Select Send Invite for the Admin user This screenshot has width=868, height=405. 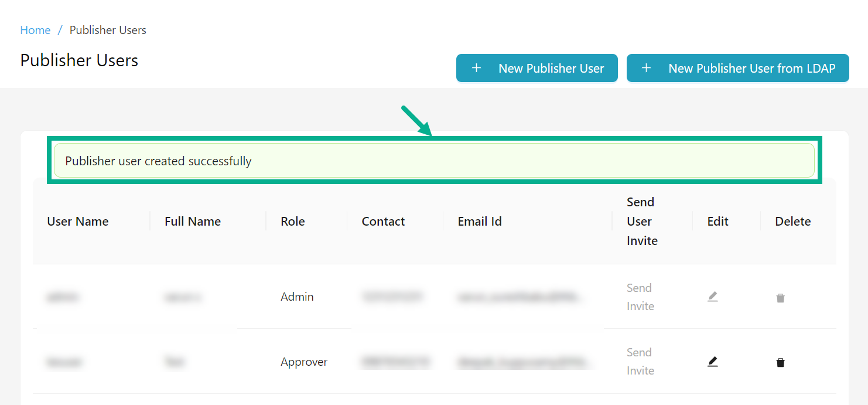tap(640, 297)
